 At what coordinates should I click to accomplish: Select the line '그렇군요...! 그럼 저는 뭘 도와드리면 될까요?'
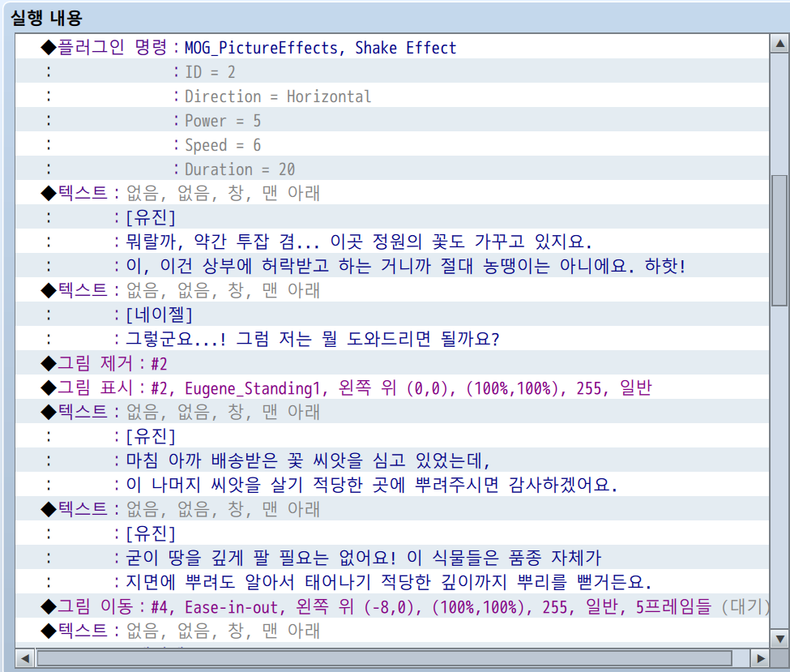tap(392, 338)
